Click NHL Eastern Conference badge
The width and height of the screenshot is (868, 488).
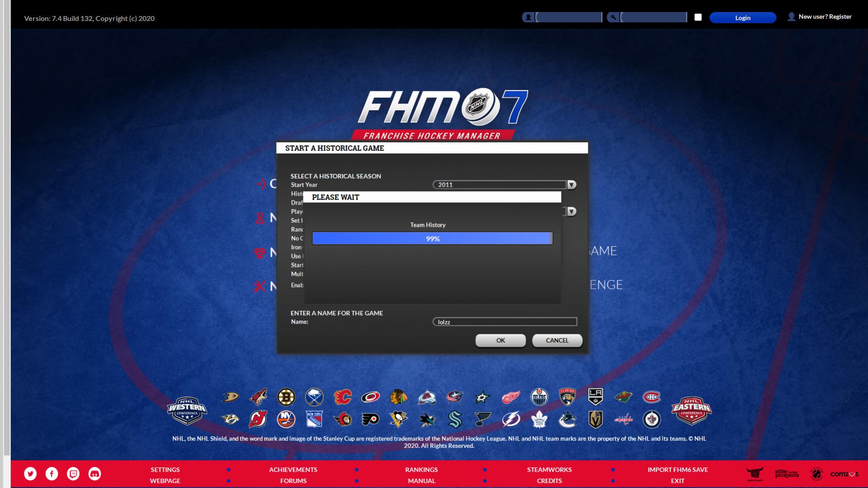click(691, 410)
